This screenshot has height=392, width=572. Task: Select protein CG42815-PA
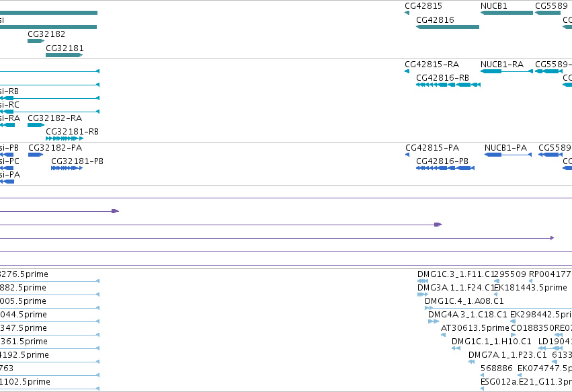pos(432,148)
